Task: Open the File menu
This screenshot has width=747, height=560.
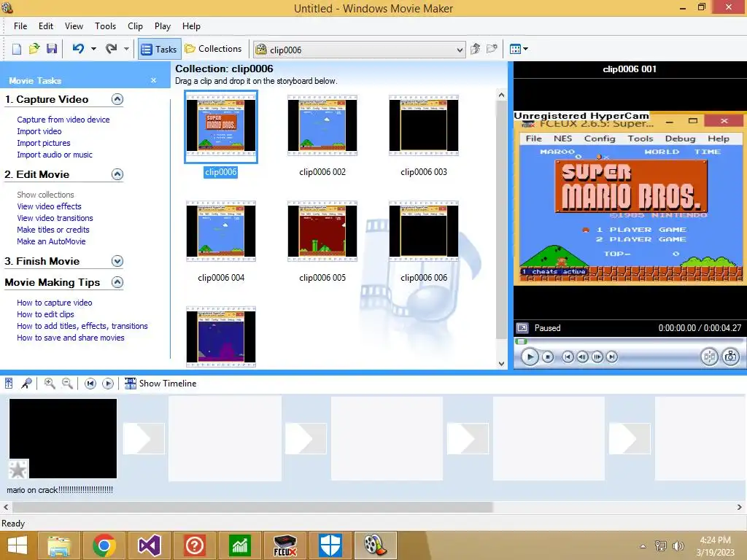Action: coord(20,26)
